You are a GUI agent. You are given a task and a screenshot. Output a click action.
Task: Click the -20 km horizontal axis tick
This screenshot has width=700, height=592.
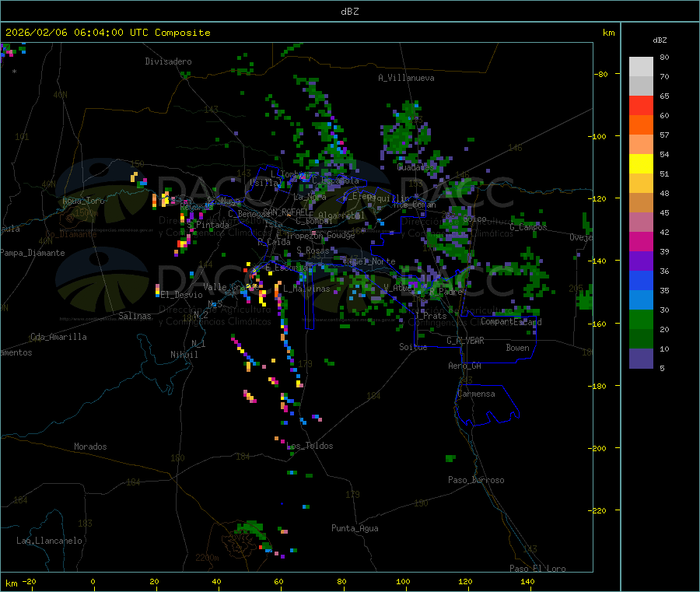click(30, 581)
